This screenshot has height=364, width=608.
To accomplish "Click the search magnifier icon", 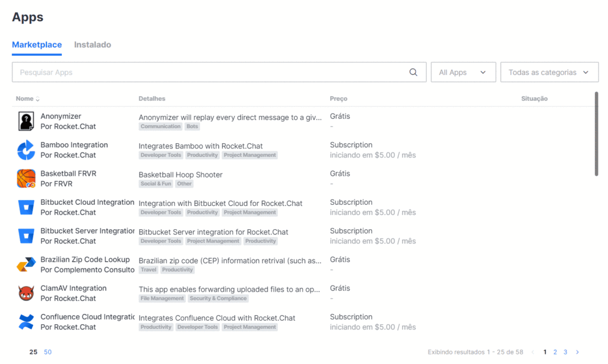I will pos(413,72).
